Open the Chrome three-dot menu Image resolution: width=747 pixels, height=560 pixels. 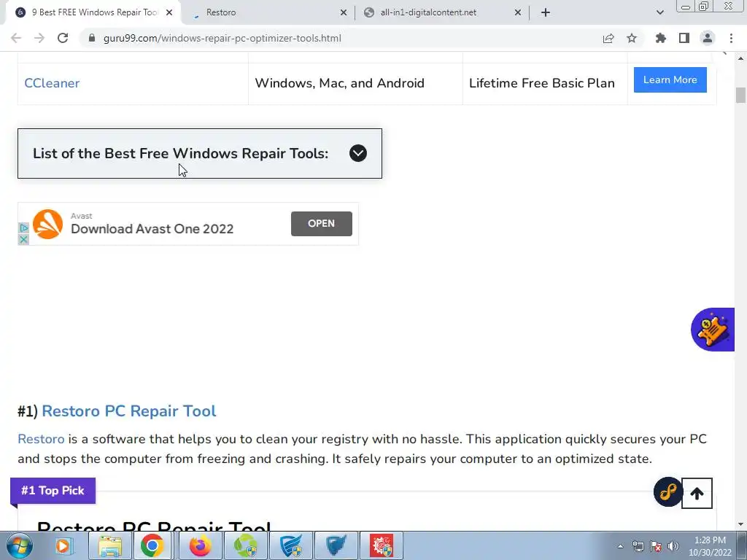(731, 38)
